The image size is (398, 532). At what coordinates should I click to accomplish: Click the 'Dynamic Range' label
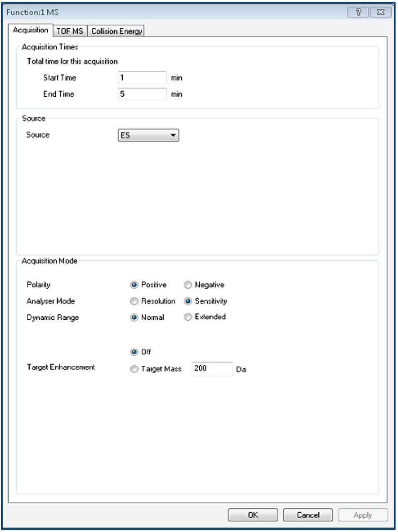click(x=53, y=317)
